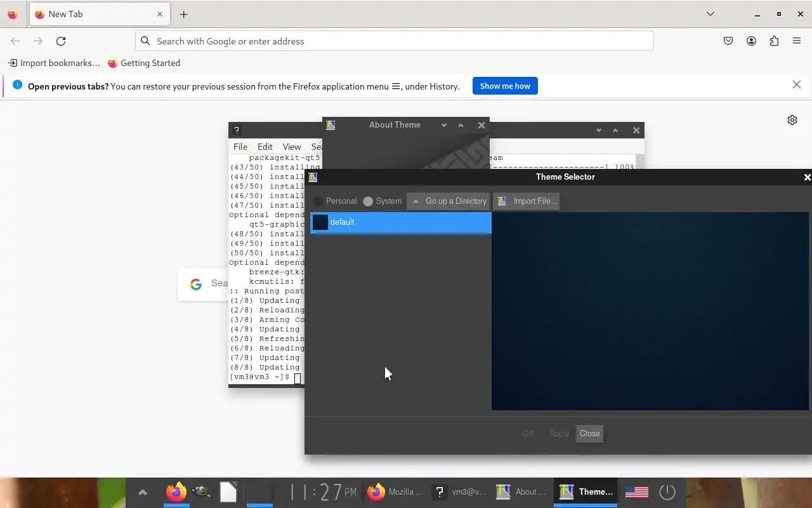
Task: Open the list all tabs dropdown
Action: tap(710, 14)
